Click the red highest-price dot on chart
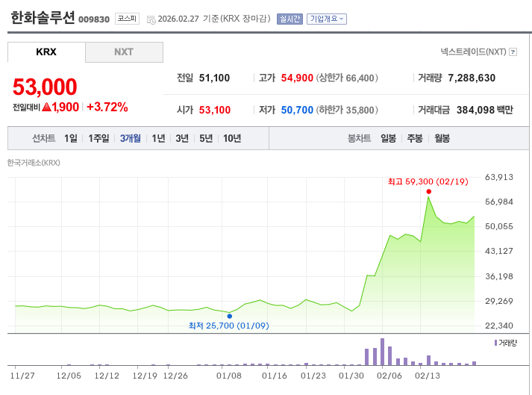Viewport: 532px width, 395px height. tap(428, 192)
